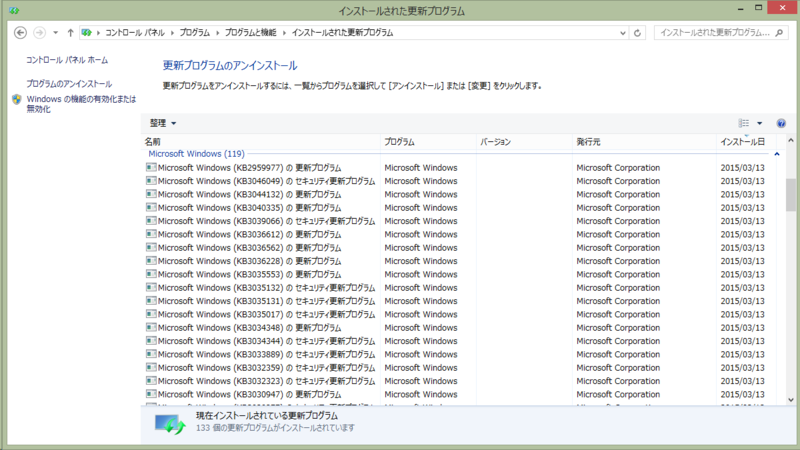
Task: Click インストールされた更新プログラム breadcrumb
Action: [342, 33]
